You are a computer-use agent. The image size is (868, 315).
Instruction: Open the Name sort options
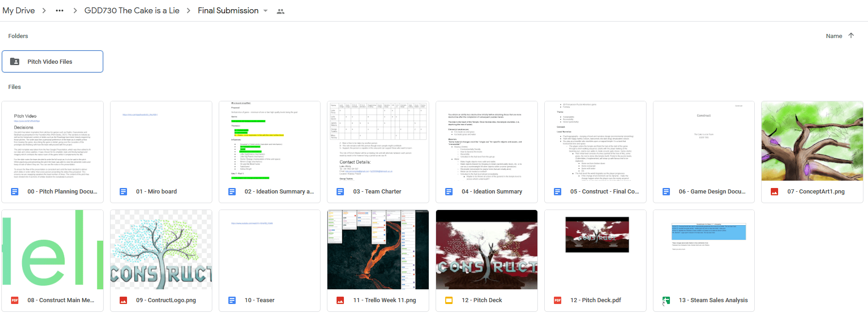[834, 36]
